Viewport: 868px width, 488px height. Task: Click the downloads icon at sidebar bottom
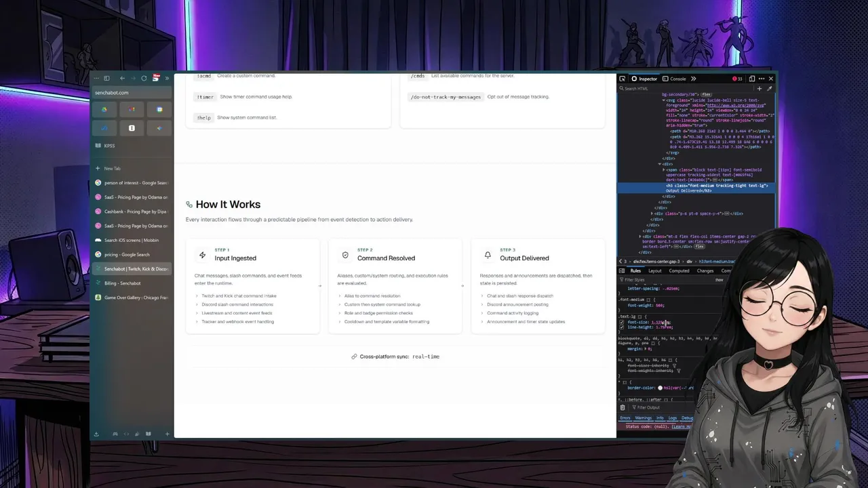point(96,434)
